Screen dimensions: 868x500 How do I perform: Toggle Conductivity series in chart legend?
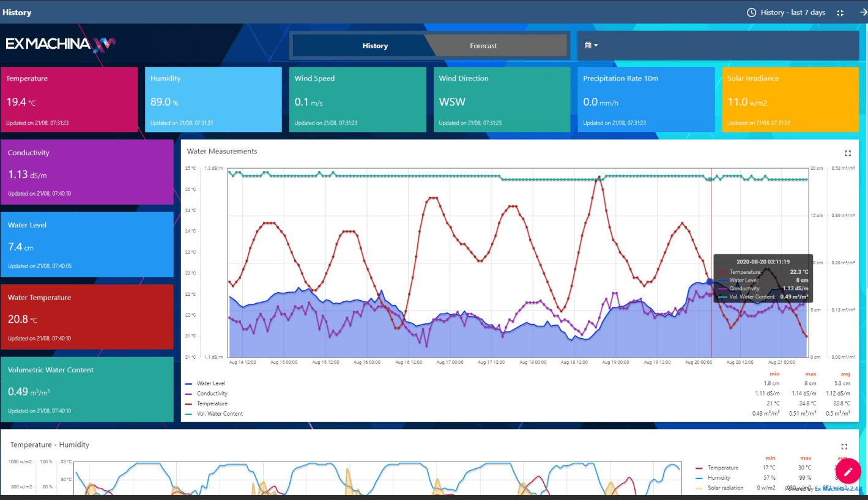pos(212,394)
